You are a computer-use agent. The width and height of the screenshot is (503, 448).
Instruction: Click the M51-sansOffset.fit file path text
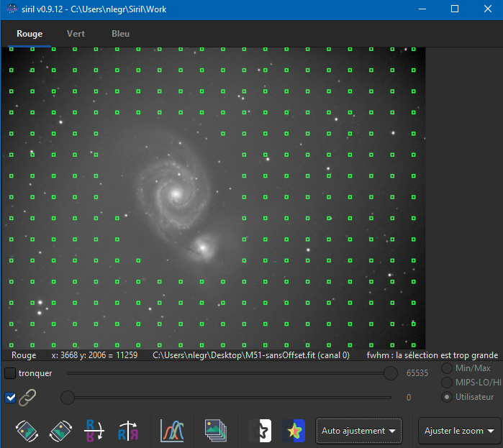coord(251,355)
